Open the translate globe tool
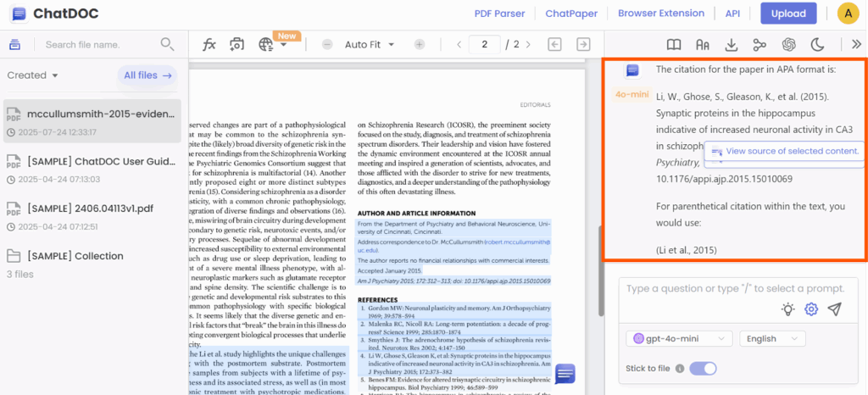Image resolution: width=868 pixels, height=395 pixels. tap(266, 45)
